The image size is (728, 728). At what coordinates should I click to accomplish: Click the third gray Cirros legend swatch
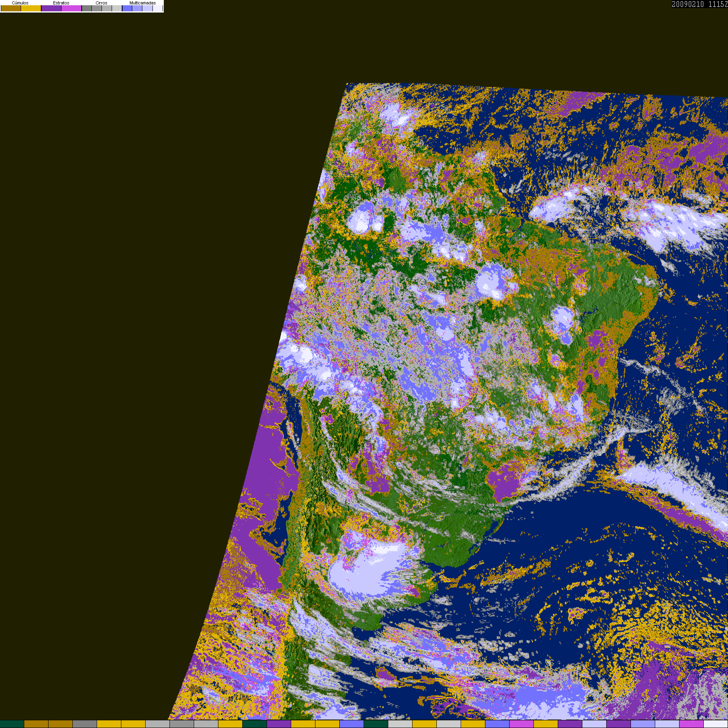(x=107, y=8)
